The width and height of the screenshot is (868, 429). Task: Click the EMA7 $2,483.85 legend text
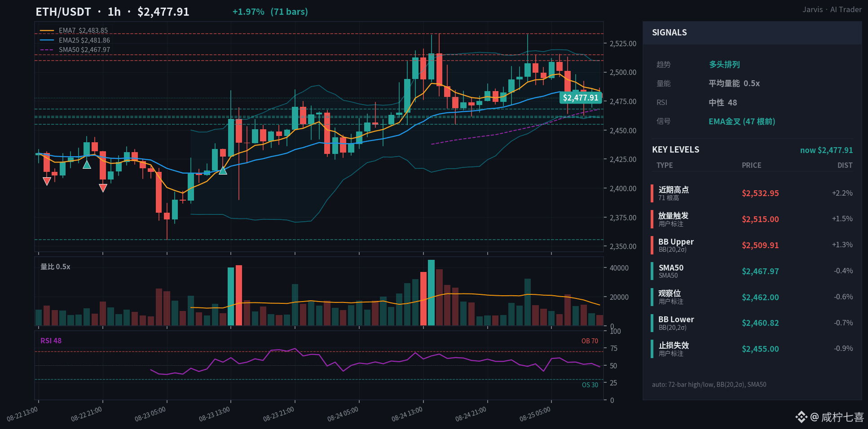click(x=84, y=31)
